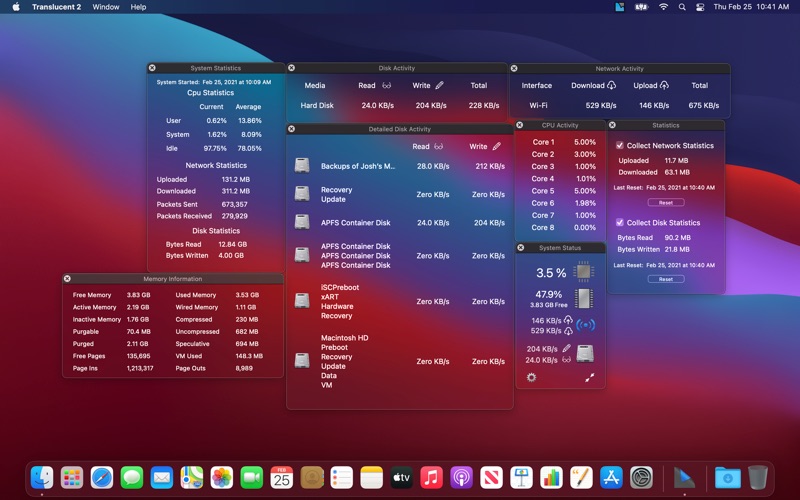Click the drive icon for Backups of Josh's M...
The width and height of the screenshot is (800, 500).
pos(302,165)
